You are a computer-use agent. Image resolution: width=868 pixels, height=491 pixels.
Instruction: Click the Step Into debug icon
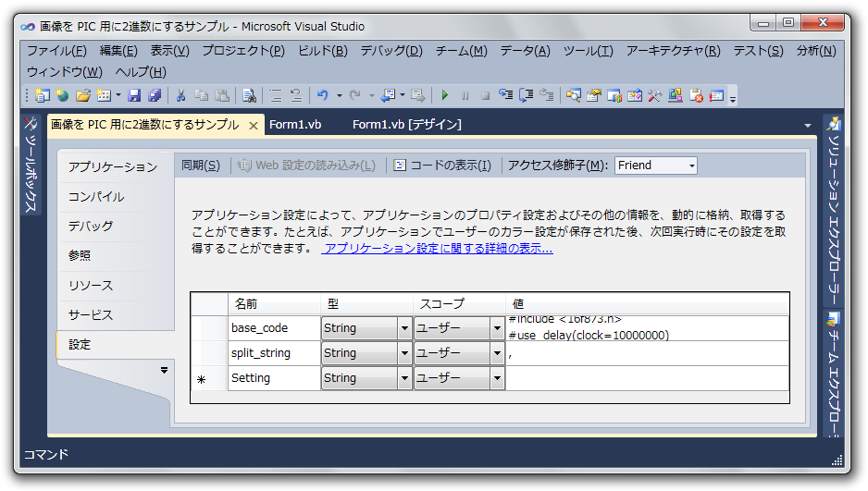pyautogui.click(x=505, y=95)
